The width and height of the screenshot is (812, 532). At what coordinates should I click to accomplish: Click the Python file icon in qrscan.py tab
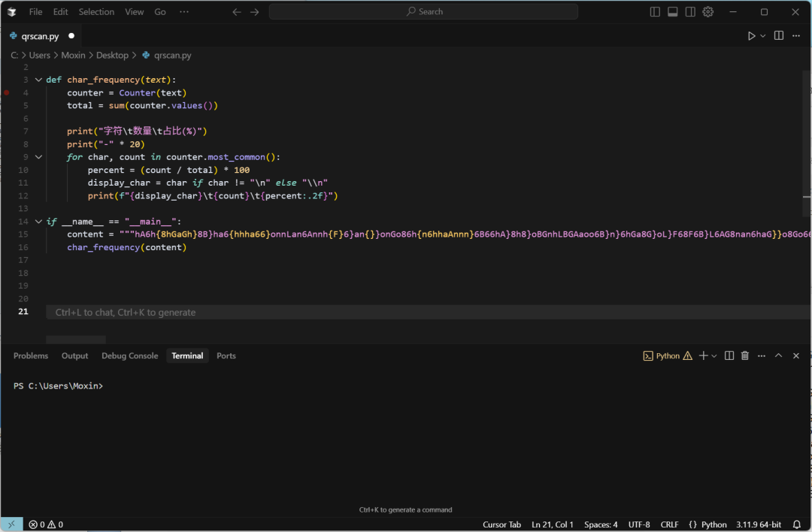click(x=14, y=36)
